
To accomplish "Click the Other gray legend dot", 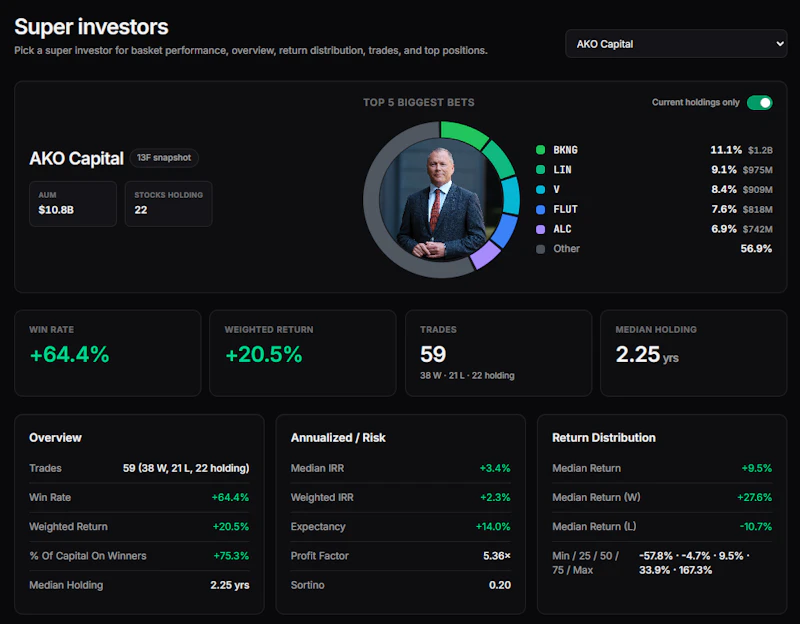I will tap(540, 249).
